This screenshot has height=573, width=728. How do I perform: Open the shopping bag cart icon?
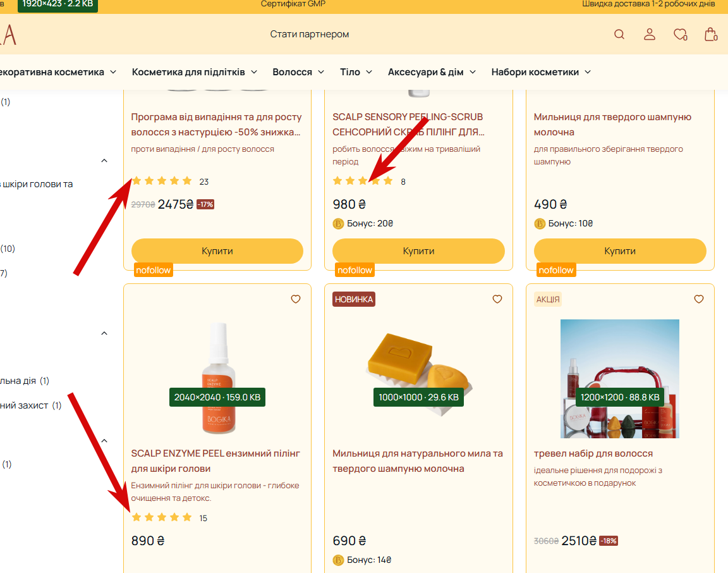click(711, 34)
